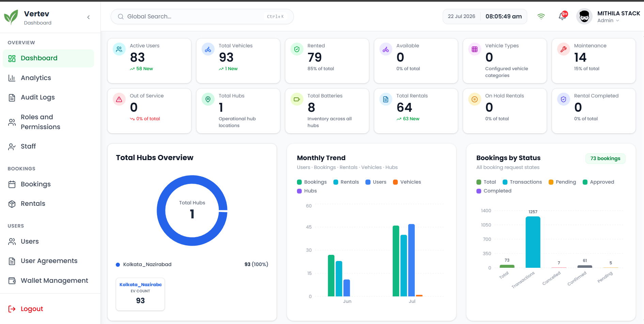Open User Agreements

48,261
